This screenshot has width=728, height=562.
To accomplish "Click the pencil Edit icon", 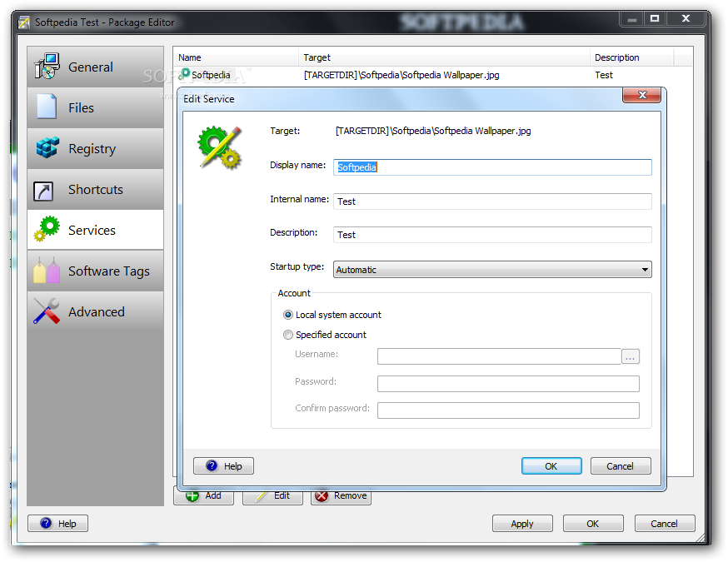I will pyautogui.click(x=262, y=496).
